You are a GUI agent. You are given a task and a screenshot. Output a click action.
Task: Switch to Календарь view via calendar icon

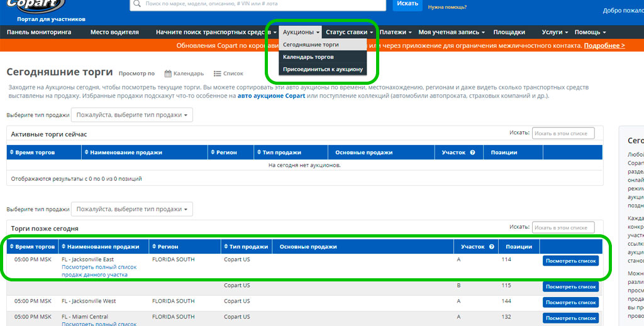click(x=168, y=73)
